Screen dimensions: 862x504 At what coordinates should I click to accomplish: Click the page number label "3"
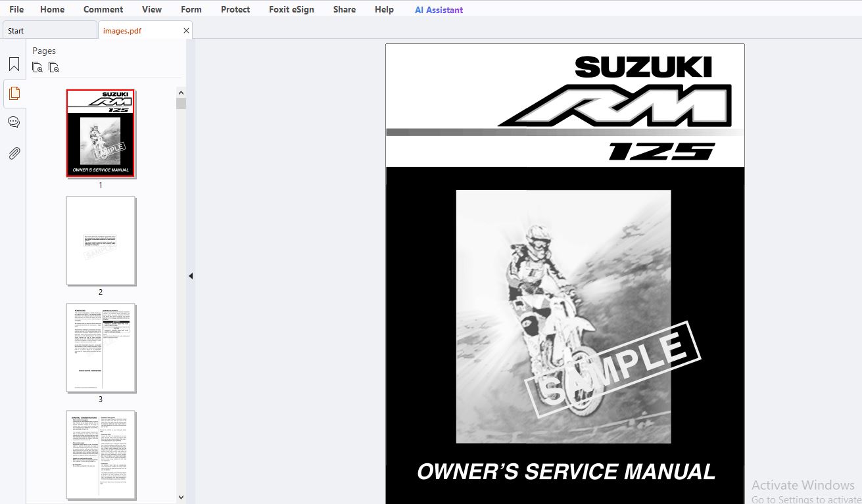click(x=101, y=400)
